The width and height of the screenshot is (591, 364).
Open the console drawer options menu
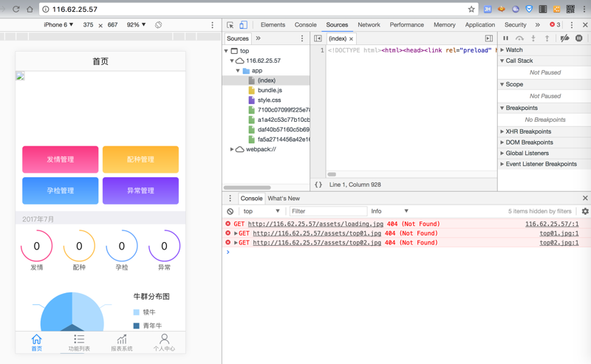230,198
